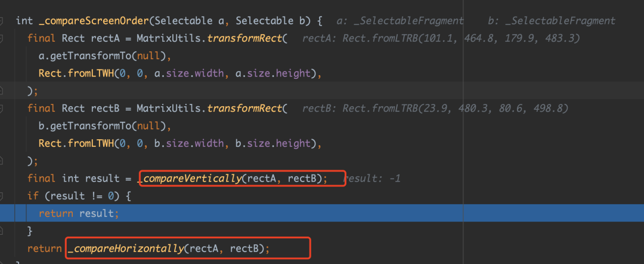Click inline hint 'a: _SelectableFragment'
This screenshot has width=644, height=264.
point(400,21)
